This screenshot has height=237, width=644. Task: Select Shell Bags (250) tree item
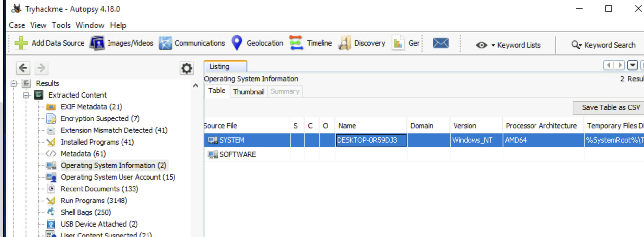coord(86,212)
